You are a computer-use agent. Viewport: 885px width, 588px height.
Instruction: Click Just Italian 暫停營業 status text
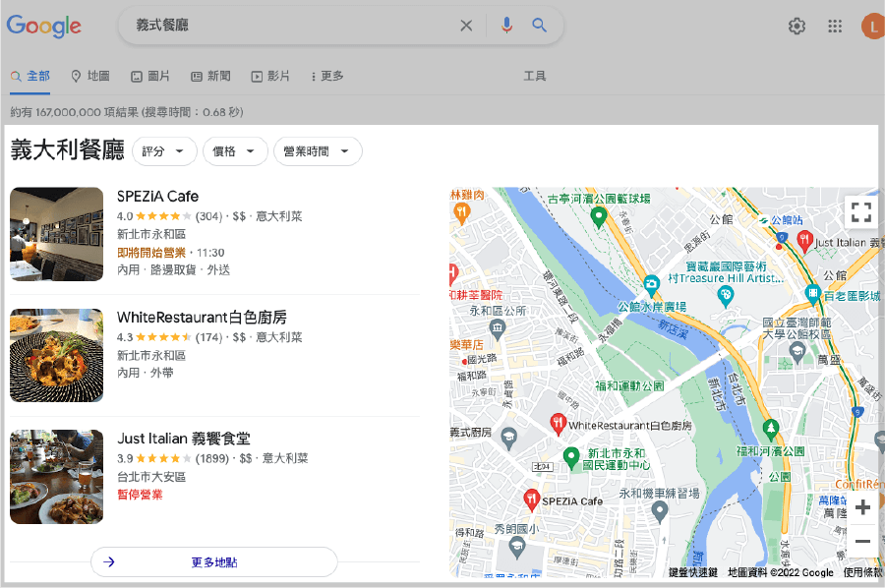click(140, 495)
